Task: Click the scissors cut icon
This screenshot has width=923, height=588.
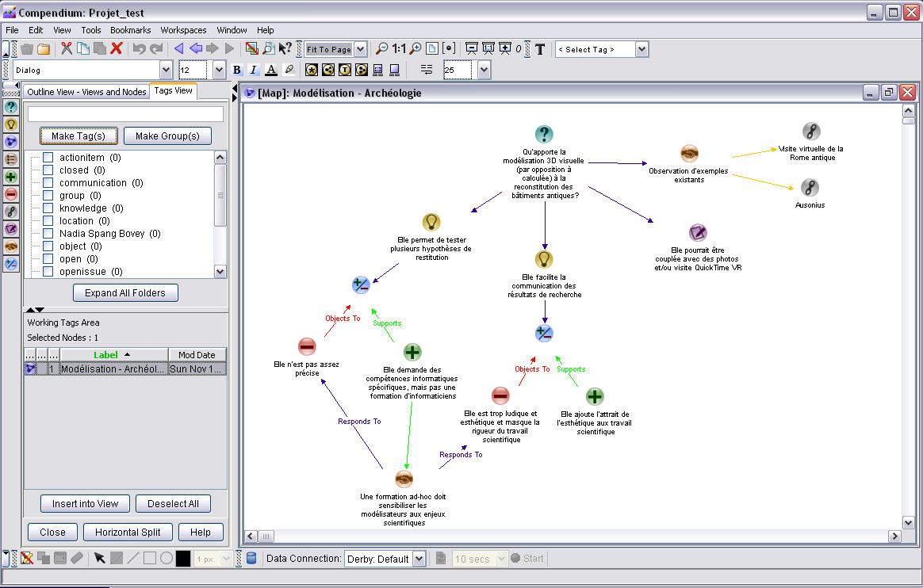Action: click(x=67, y=49)
